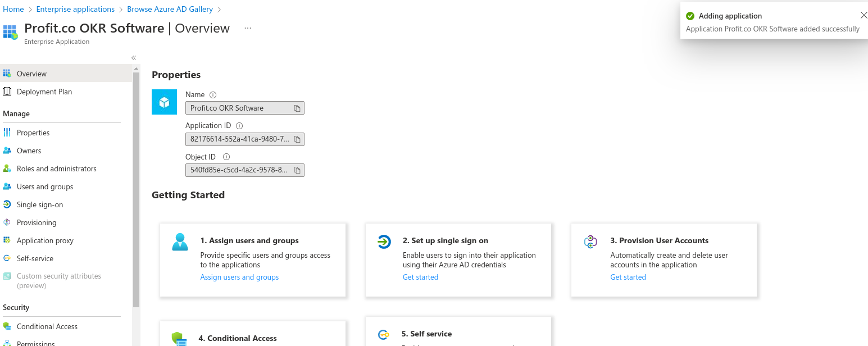This screenshot has width=868, height=346.
Task: Click the Object ID field
Action: (x=245, y=170)
